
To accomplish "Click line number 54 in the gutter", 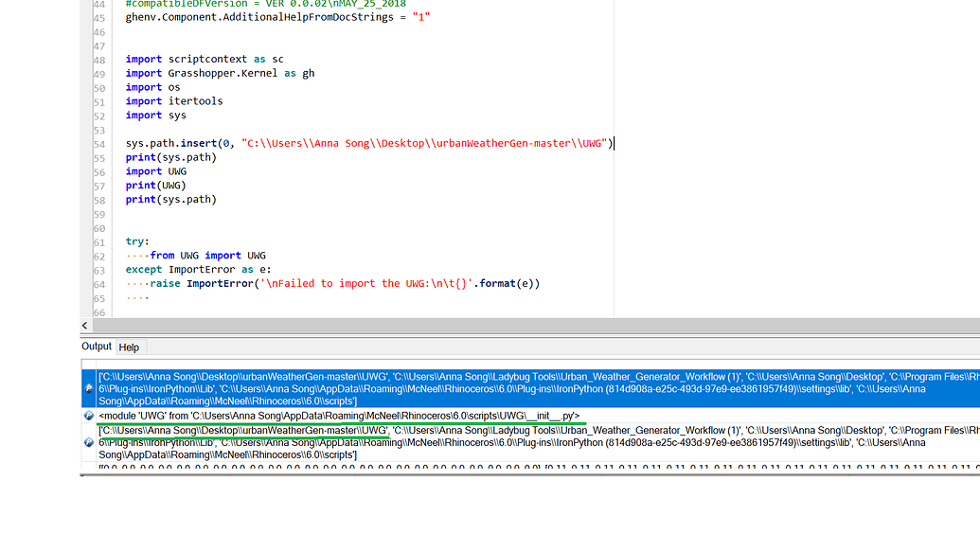I will pyautogui.click(x=99, y=143).
